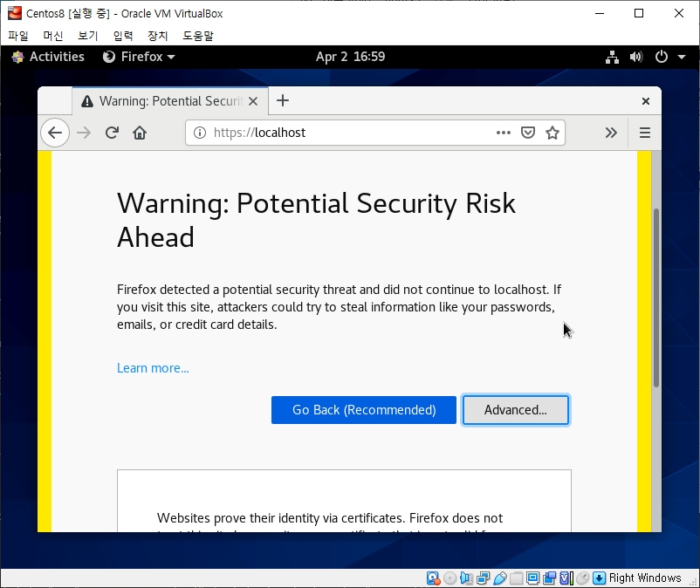This screenshot has height=588, width=700.
Task: Select the Warning: Potential Security Risk tab
Action: coord(170,101)
